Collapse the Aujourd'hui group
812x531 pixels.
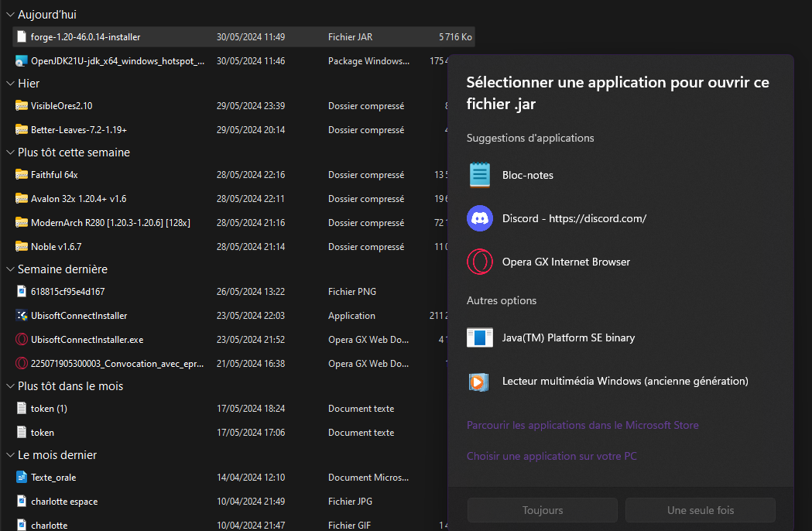[10, 14]
